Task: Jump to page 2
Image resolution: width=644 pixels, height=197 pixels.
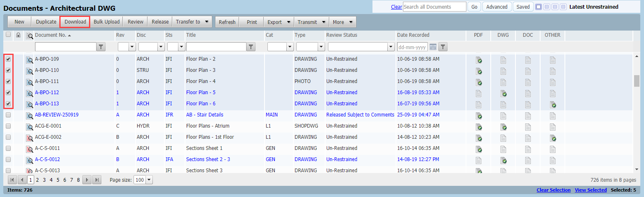Action: click(x=37, y=180)
